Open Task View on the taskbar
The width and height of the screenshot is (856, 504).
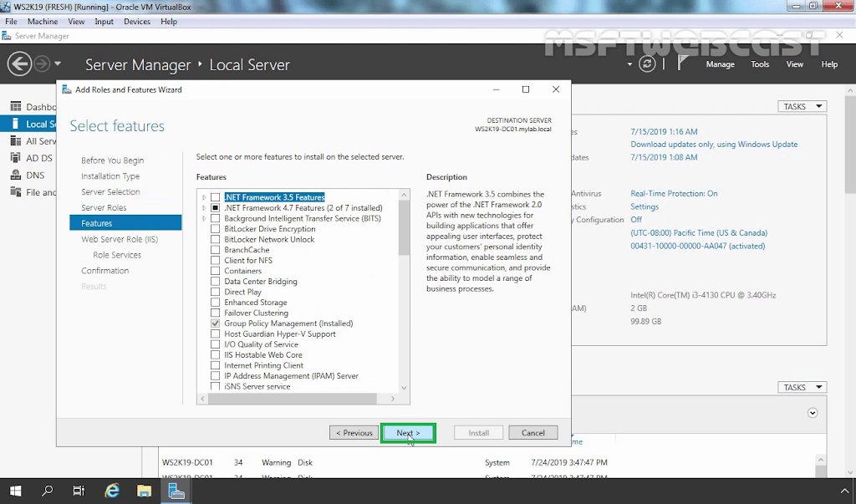pos(79,491)
